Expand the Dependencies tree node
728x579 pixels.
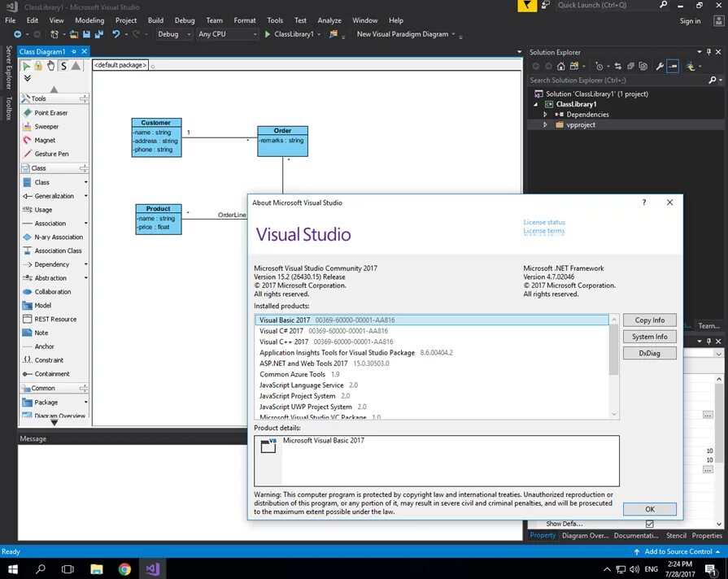545,114
